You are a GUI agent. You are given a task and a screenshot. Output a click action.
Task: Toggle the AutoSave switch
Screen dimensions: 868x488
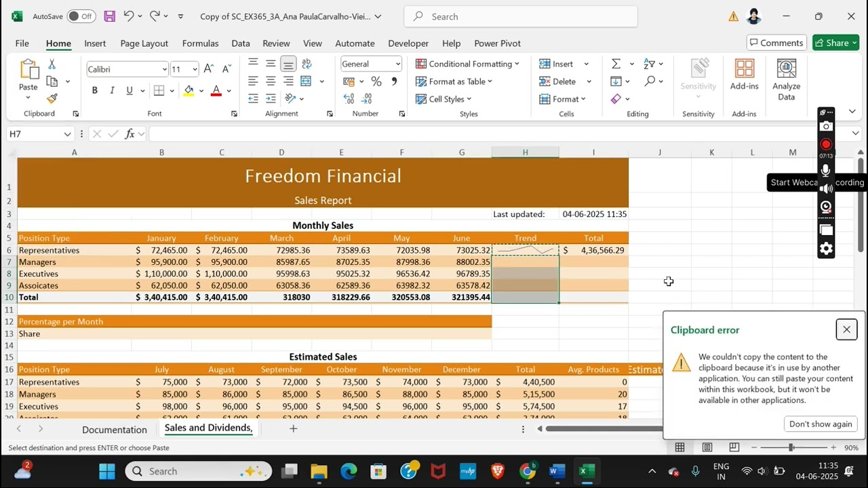pos(81,16)
